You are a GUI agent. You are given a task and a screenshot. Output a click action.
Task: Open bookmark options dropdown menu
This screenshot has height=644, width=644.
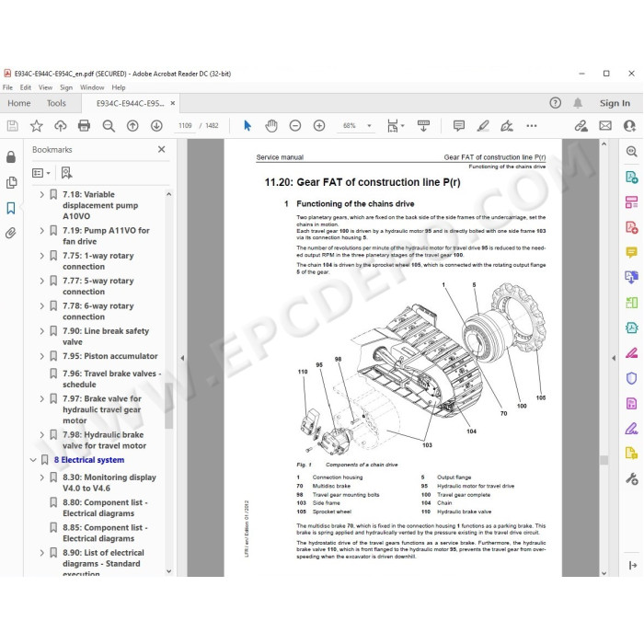point(41,173)
